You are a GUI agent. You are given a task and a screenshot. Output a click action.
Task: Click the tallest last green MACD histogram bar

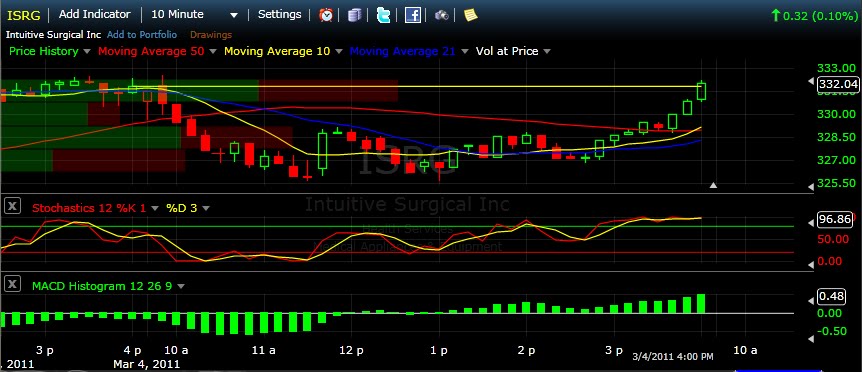pos(701,303)
